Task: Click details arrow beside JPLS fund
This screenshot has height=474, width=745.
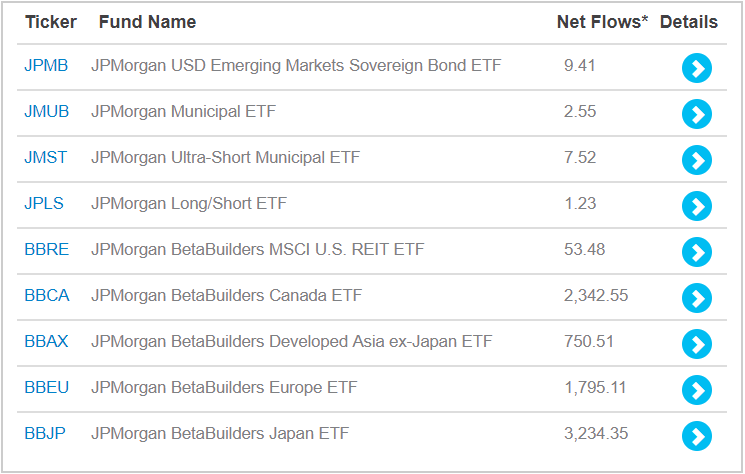Action: pos(696,206)
